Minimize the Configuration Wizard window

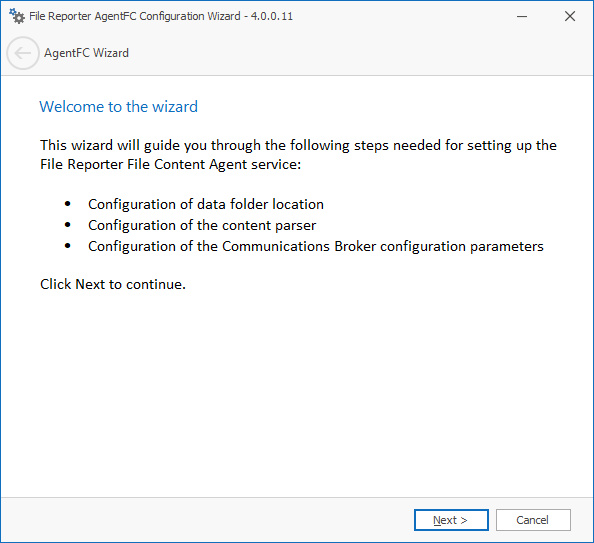[522, 16]
